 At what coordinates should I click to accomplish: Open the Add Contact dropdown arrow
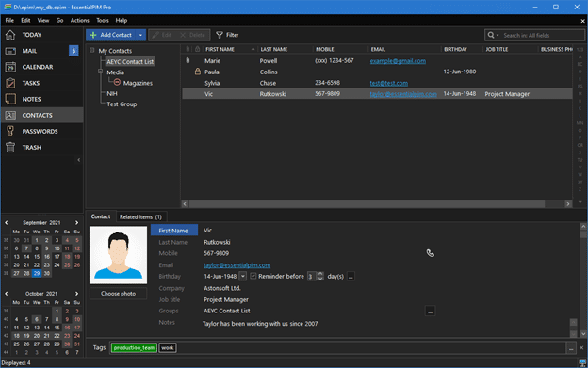[140, 35]
